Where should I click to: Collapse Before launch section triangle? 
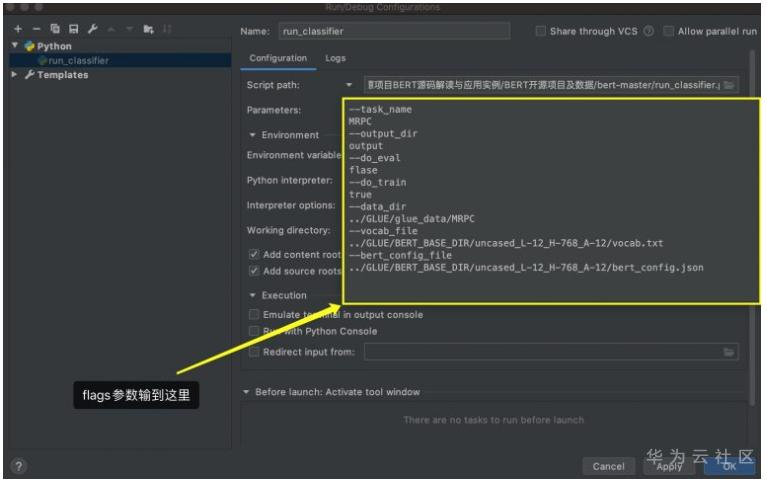coord(246,392)
